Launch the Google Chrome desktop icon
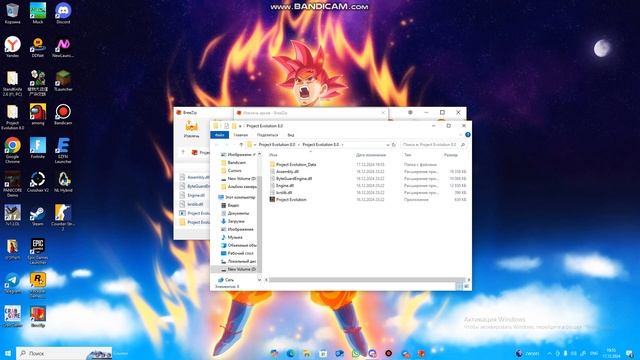This screenshot has height=360, width=640. pos(12,150)
